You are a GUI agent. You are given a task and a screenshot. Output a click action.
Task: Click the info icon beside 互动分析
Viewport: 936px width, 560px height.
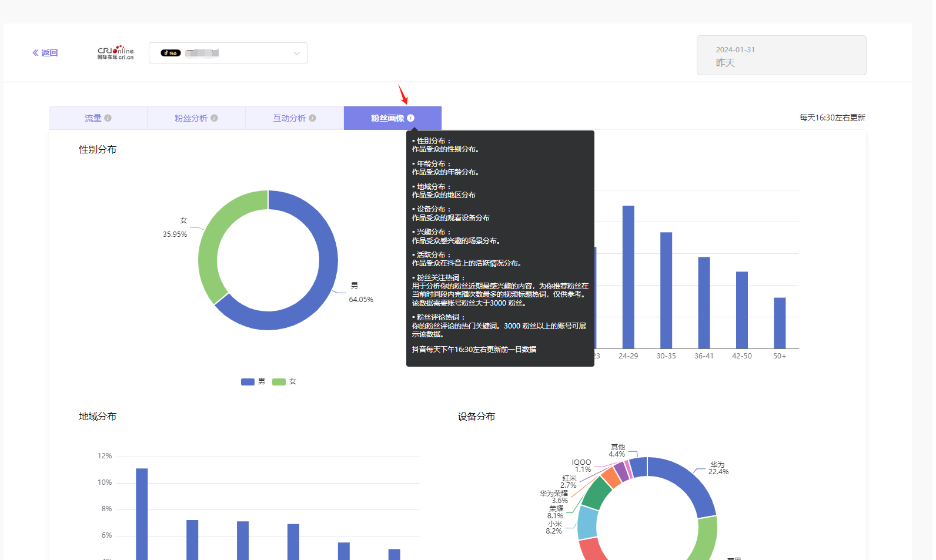313,118
